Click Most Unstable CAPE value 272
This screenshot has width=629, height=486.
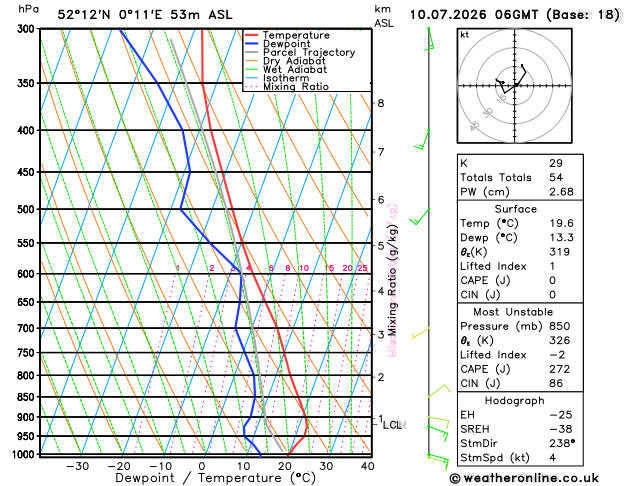coord(560,369)
